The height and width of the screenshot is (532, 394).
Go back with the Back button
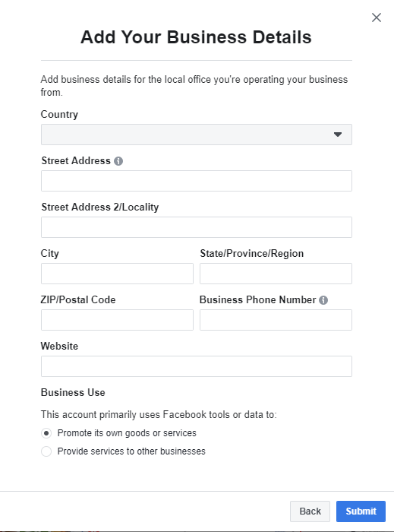(310, 511)
